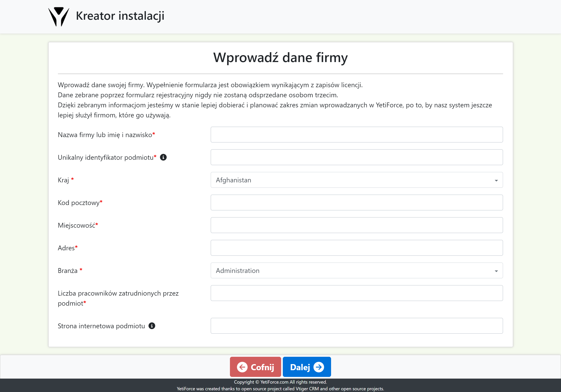Screen dimensions: 561x392
Task: Click info icon next to Strona internetowa podmiotu
Action: pyautogui.click(x=152, y=326)
